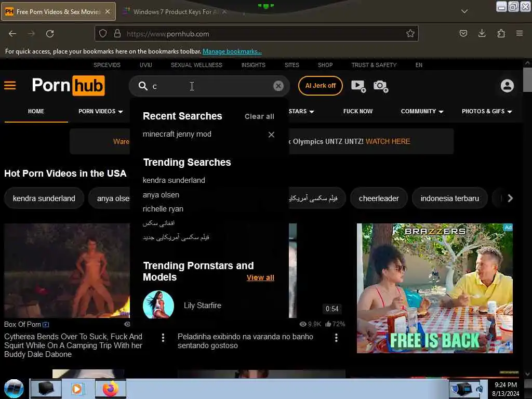
Task: Open the Firefox application menu
Action: click(520, 33)
